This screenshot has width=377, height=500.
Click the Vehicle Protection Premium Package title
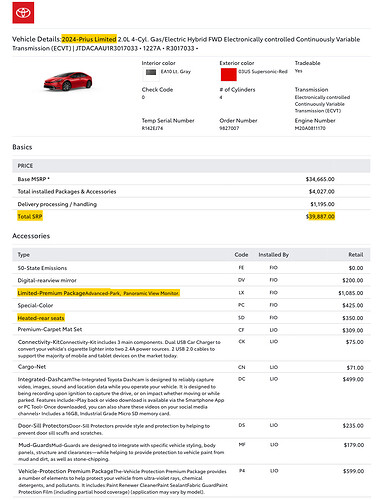66,471
